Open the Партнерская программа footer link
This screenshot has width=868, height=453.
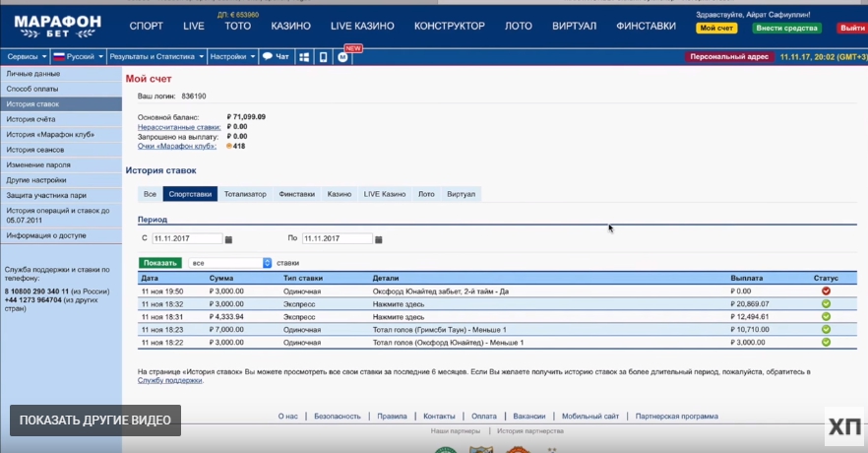[676, 416]
